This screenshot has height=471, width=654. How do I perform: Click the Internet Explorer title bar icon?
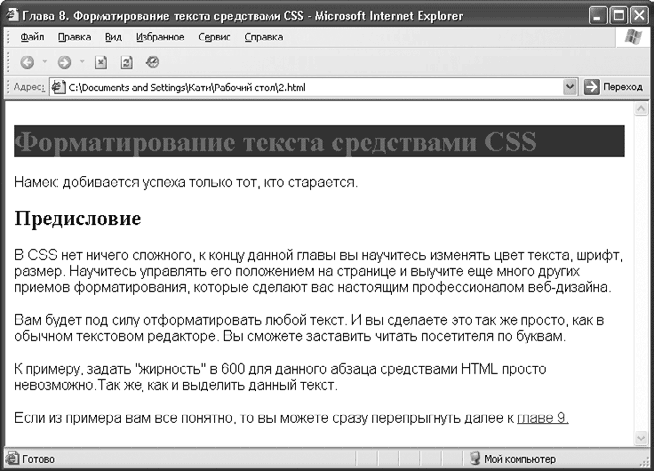(x=11, y=13)
